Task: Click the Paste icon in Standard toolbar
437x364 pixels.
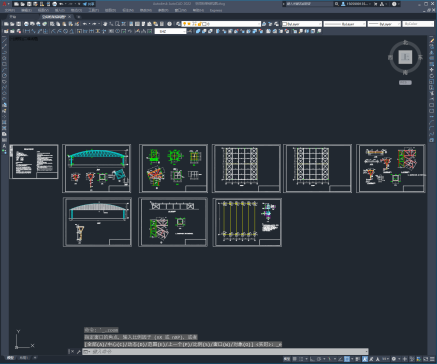Action: point(64,24)
